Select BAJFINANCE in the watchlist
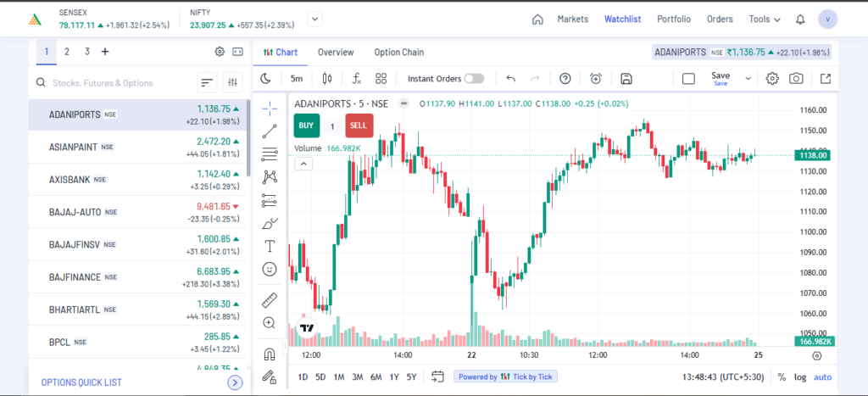The width and height of the screenshot is (868, 396). tap(137, 277)
